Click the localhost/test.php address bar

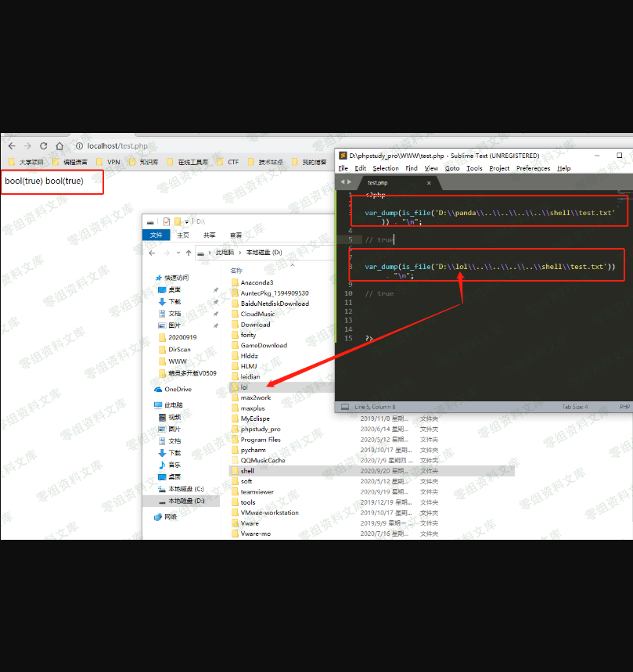coord(117,146)
